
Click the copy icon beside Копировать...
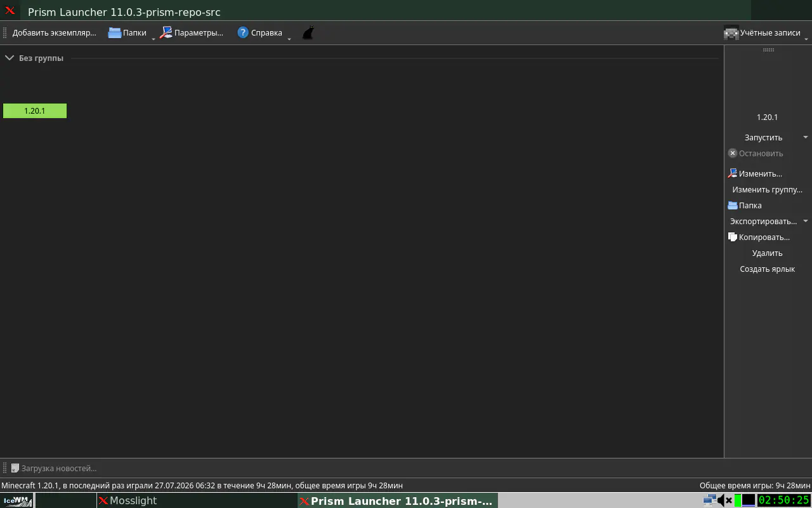click(733, 237)
